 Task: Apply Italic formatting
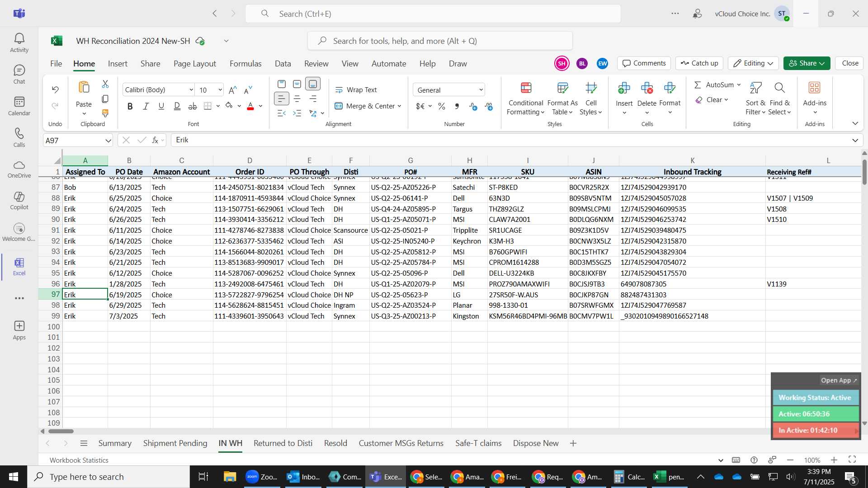[x=146, y=106]
